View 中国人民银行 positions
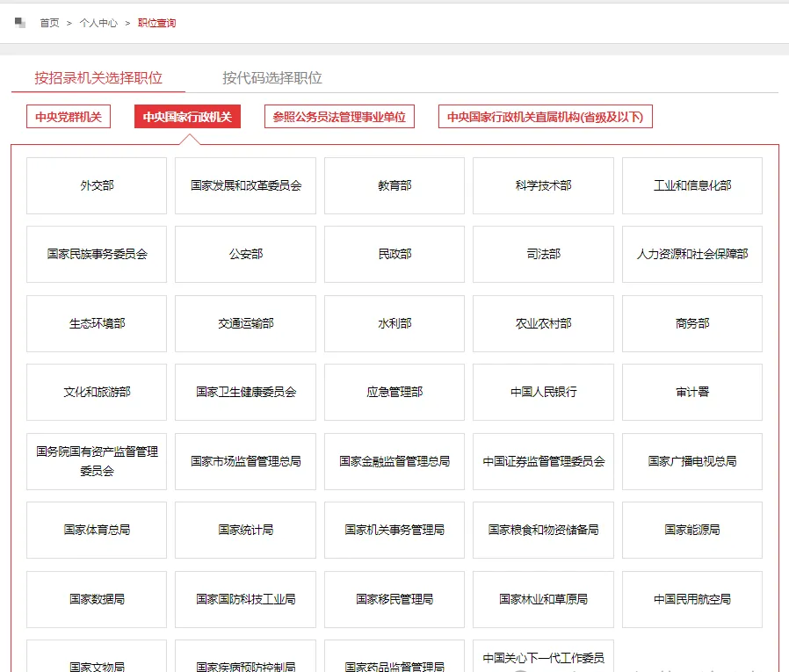Image resolution: width=789 pixels, height=672 pixels. click(x=542, y=392)
